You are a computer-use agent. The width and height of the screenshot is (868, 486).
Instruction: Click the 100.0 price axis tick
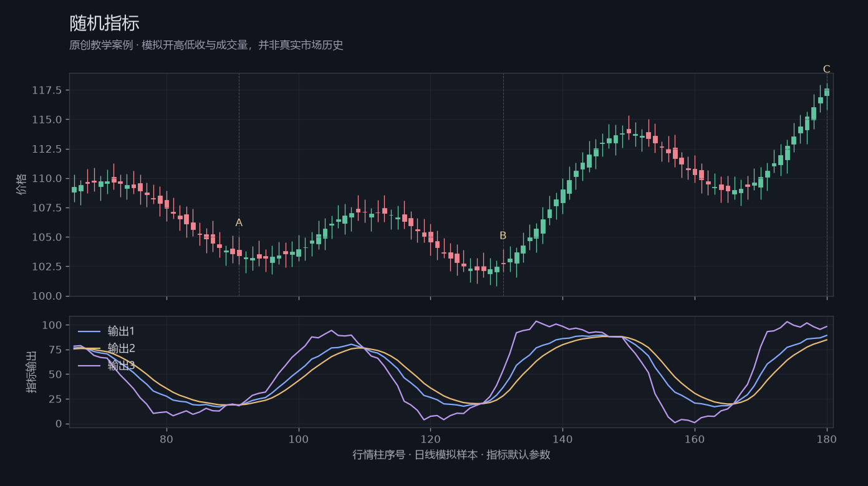[47, 296]
